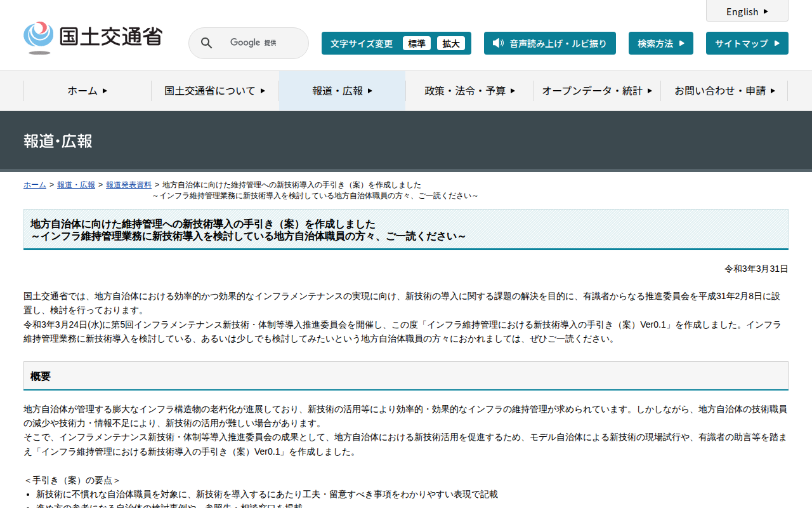
Task: Expand the 政策・法令・予算 navigation menu
Action: [x=469, y=91]
